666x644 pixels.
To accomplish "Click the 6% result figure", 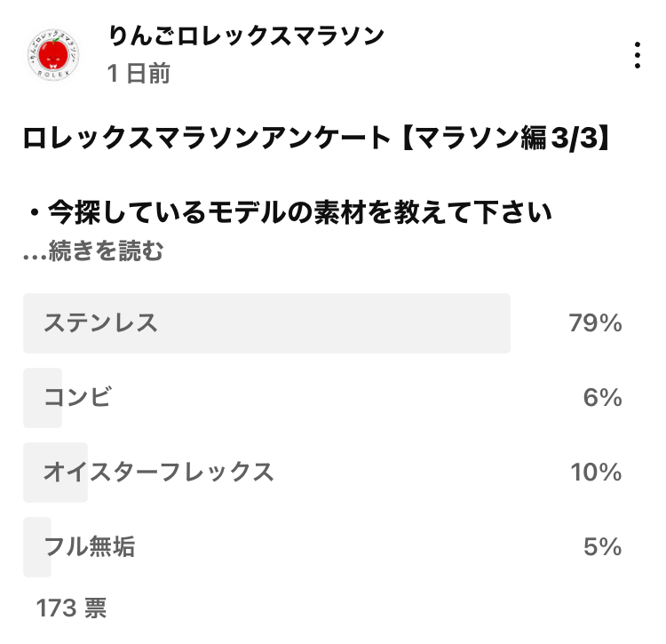I will [602, 398].
